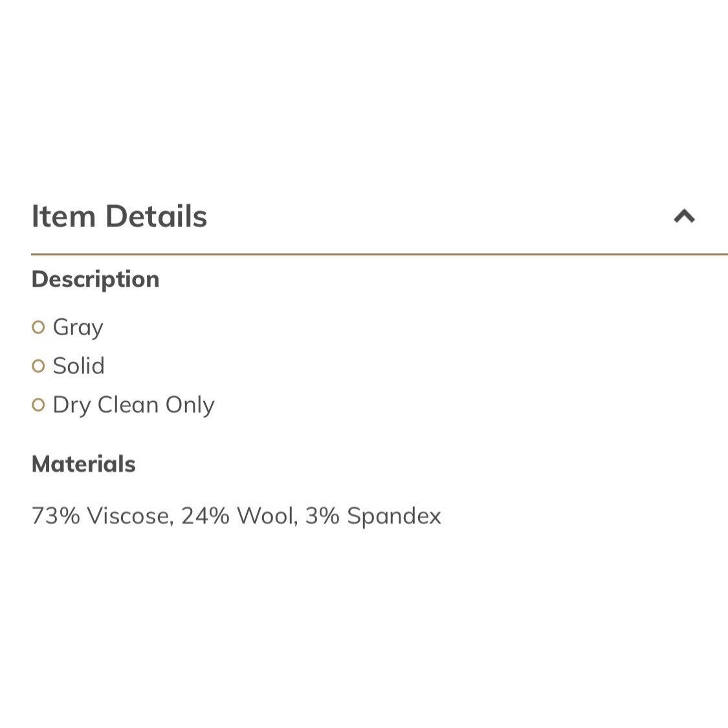Click the bullet circle beside Solid

click(38, 366)
